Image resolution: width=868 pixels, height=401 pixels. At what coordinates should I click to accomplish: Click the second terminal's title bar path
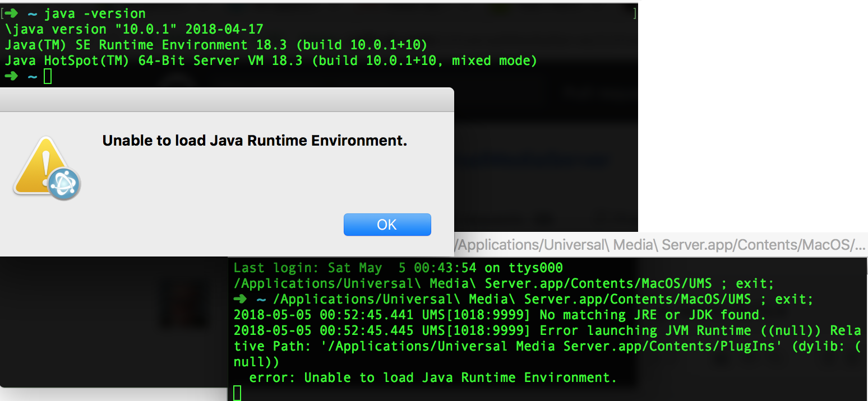click(659, 245)
